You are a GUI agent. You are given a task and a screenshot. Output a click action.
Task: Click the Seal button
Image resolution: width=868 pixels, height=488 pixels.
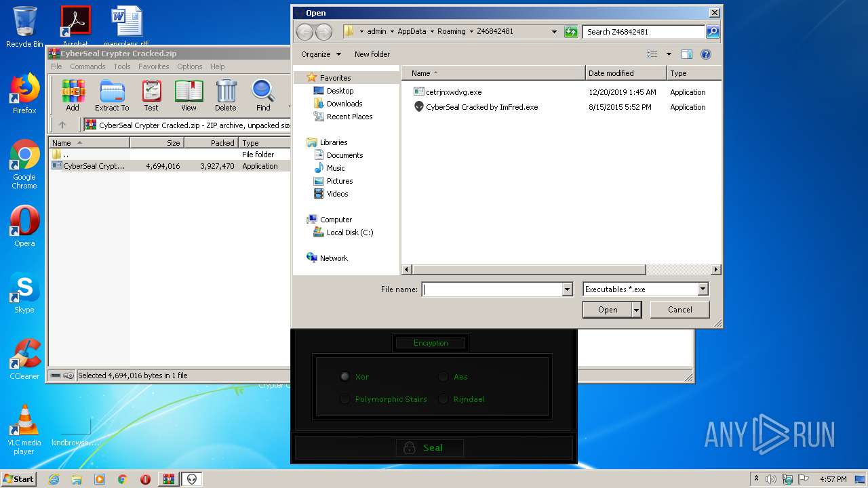coord(430,447)
